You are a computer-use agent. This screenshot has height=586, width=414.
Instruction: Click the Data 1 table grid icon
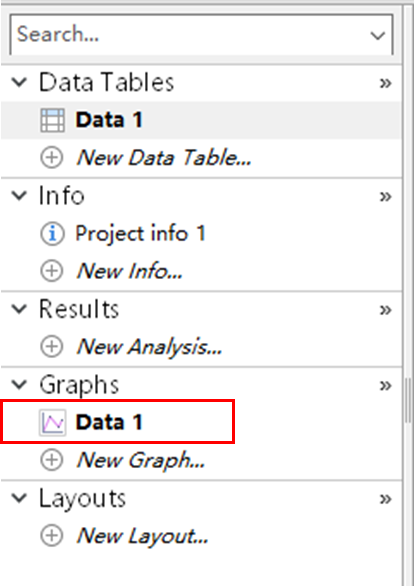[52, 120]
